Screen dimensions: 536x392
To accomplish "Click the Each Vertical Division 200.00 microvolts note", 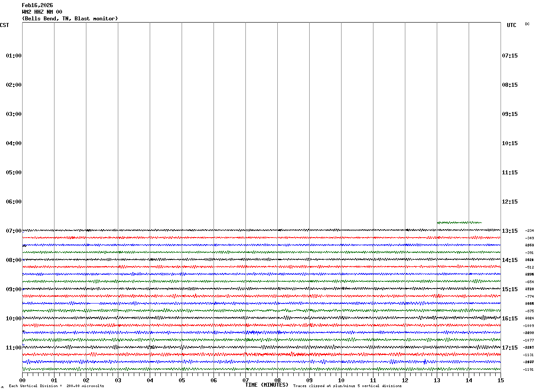I will pyautogui.click(x=56, y=386).
